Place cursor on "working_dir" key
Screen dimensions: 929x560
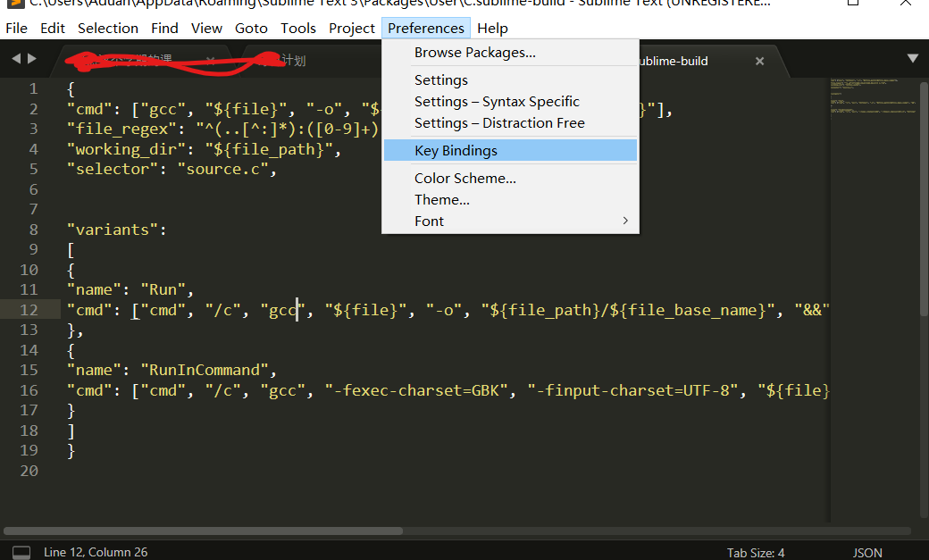point(126,149)
